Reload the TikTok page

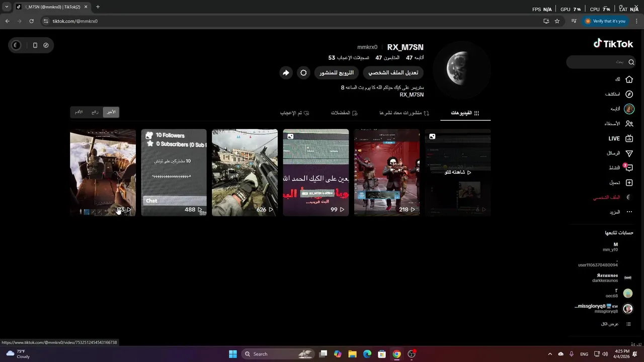[x=31, y=21]
